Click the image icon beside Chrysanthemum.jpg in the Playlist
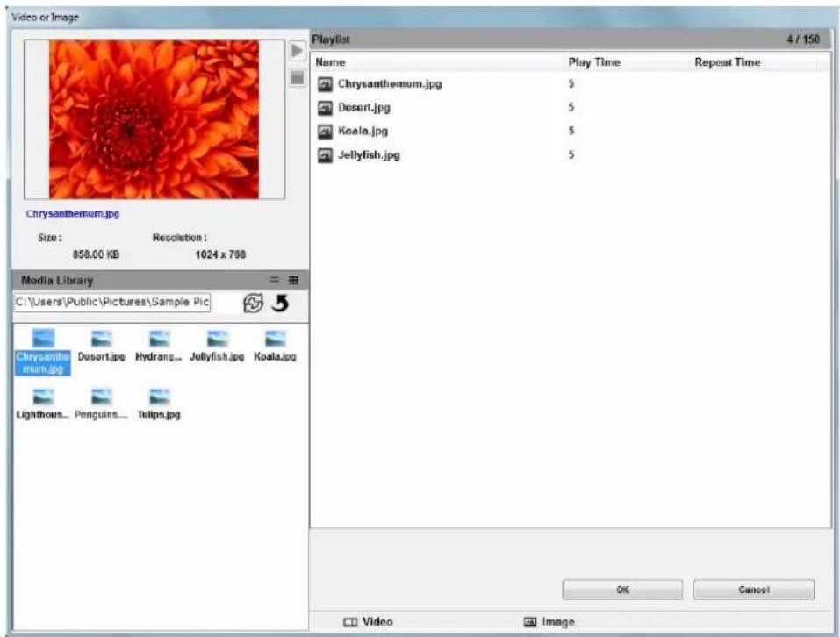The width and height of the screenshot is (840, 637). pyautogui.click(x=325, y=84)
